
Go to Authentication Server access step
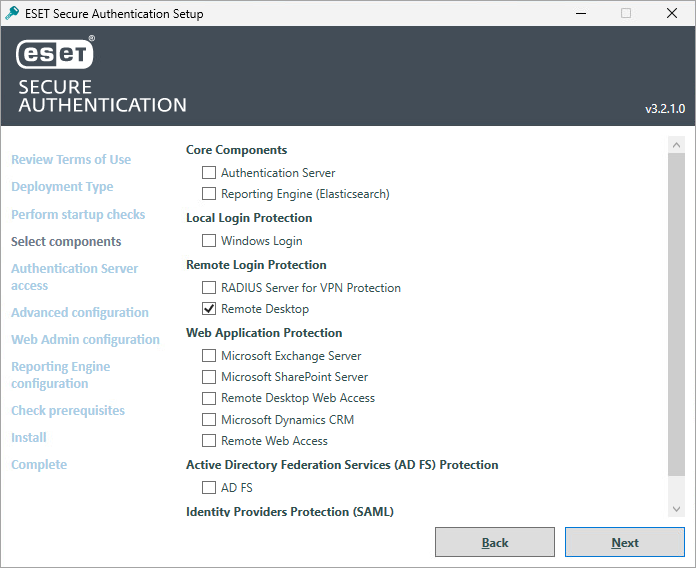point(75,277)
